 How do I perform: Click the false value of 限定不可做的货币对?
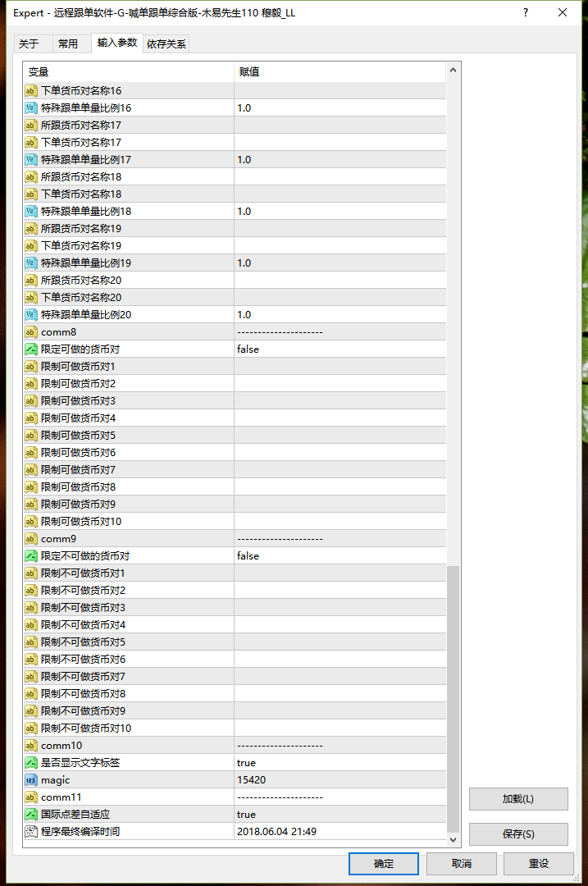pyautogui.click(x=248, y=556)
